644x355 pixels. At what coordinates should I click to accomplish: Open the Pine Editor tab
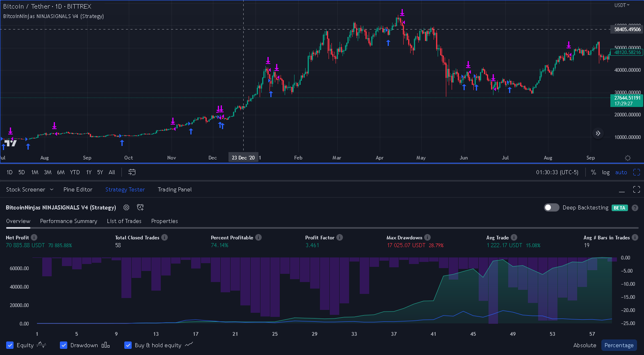coord(78,189)
